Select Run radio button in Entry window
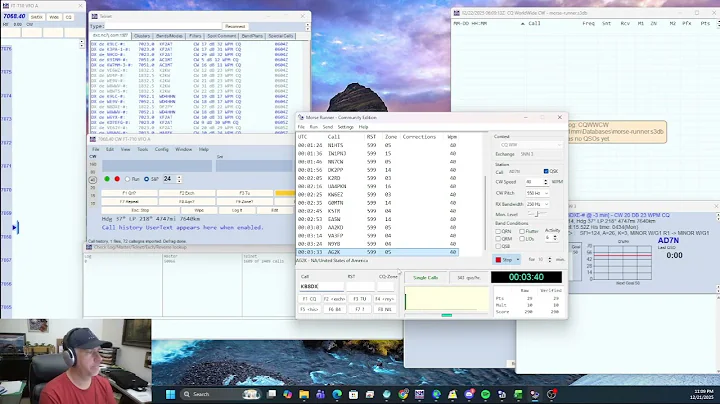720x404 pixels. (x=128, y=179)
